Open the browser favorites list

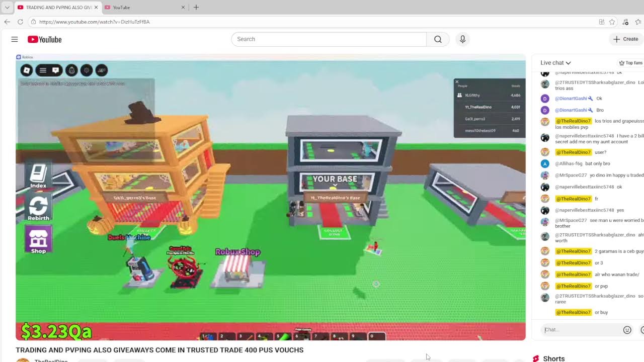coord(639,22)
